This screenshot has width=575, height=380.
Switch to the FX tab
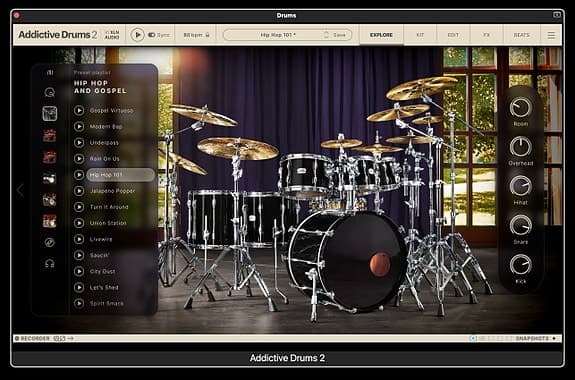coord(487,35)
